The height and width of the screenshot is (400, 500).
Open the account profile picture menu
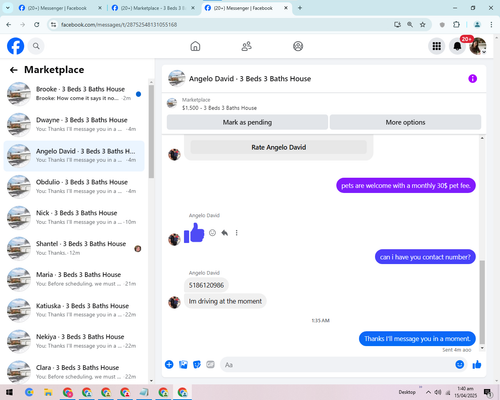[x=478, y=46]
